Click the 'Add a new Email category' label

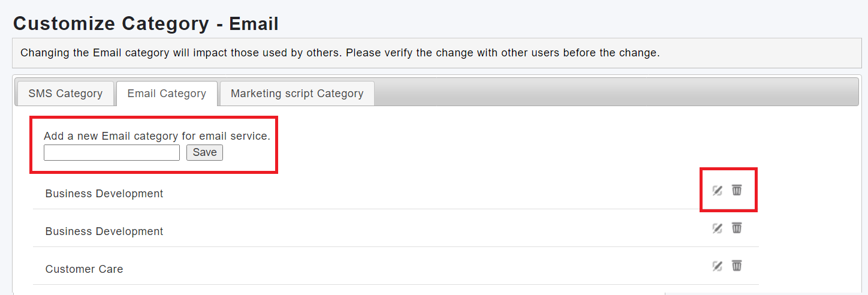(x=157, y=136)
